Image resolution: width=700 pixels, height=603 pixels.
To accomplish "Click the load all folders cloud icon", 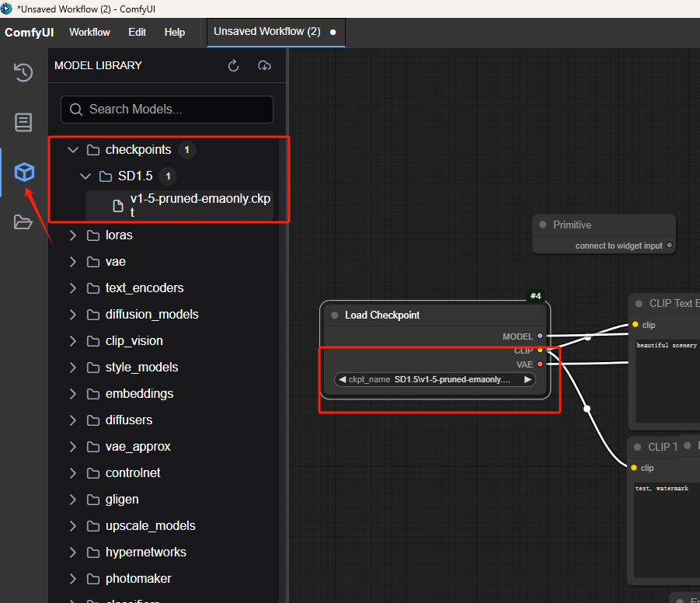I will coord(264,66).
